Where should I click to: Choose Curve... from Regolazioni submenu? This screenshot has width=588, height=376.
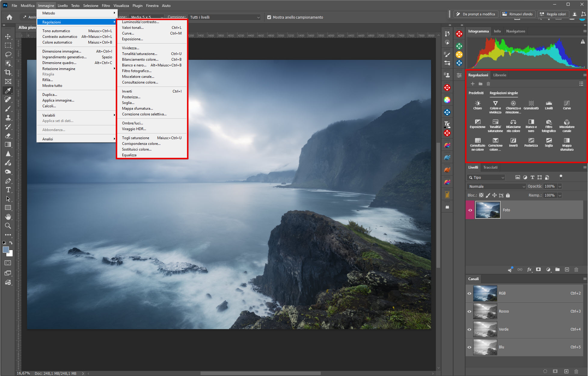152,33
